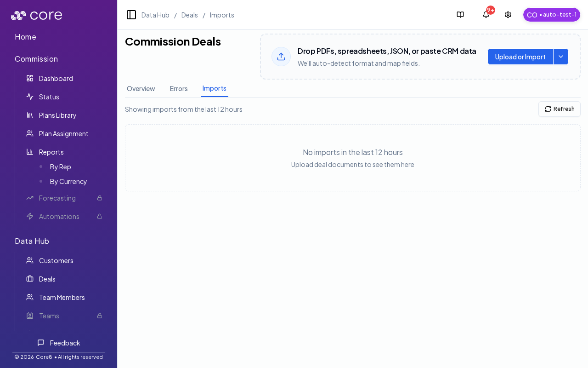Open the notifications bell
Screen dimensions: 588x368
pyautogui.click(x=486, y=15)
